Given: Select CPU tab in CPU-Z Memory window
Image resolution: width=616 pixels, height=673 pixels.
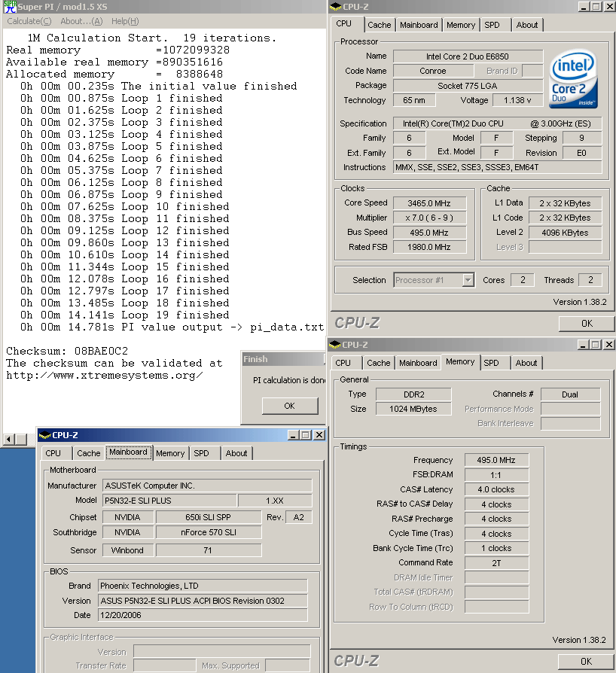Looking at the screenshot, I should click(x=343, y=363).
